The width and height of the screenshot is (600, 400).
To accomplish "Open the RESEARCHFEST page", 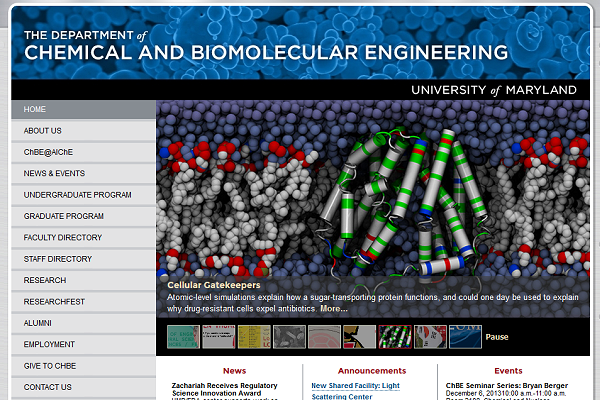I will (x=83, y=302).
